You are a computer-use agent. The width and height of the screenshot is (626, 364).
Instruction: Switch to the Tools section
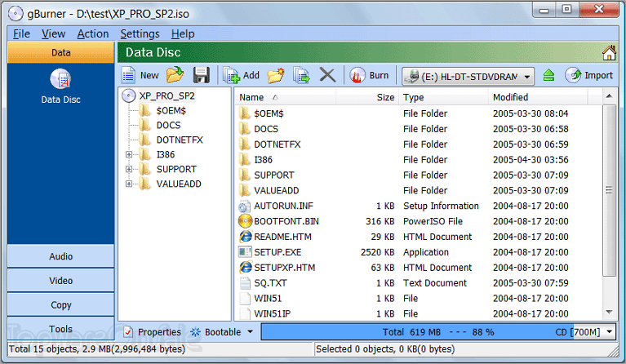60,329
